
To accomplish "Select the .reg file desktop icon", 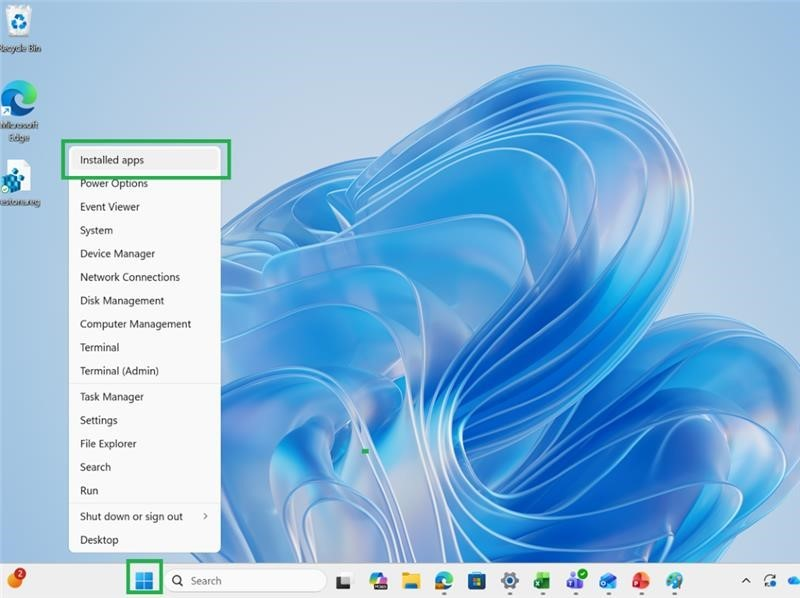I will pyautogui.click(x=19, y=183).
